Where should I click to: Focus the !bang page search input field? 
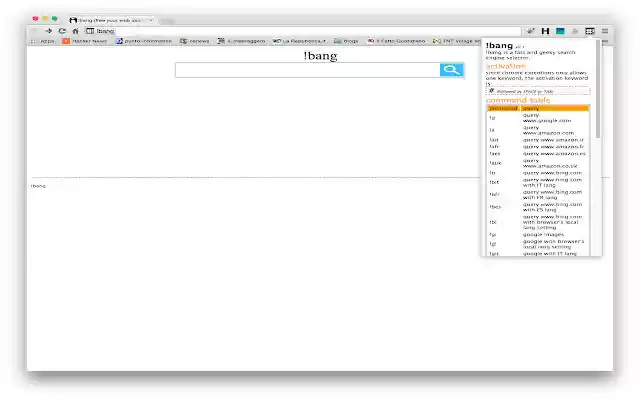click(308, 70)
